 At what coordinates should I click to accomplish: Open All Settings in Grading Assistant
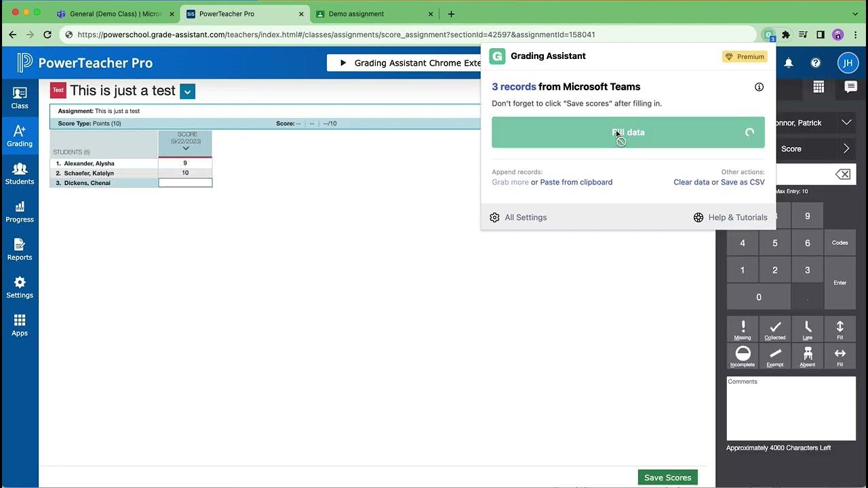coord(518,218)
